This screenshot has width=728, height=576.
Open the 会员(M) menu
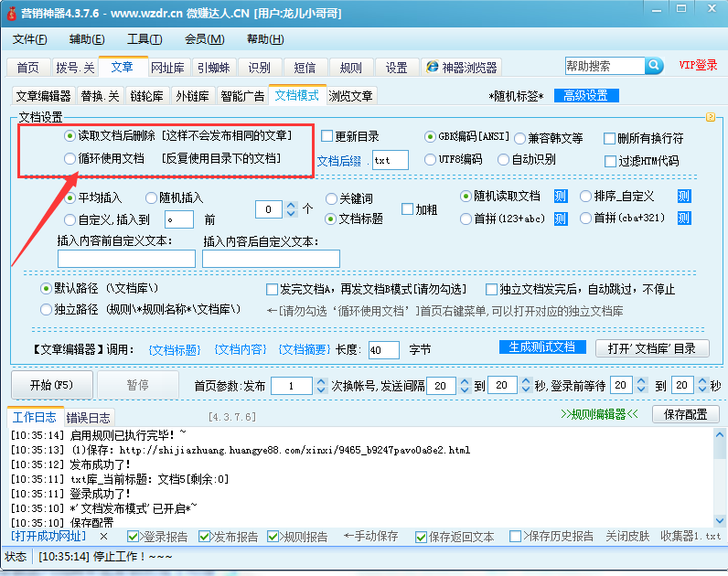tap(204, 39)
